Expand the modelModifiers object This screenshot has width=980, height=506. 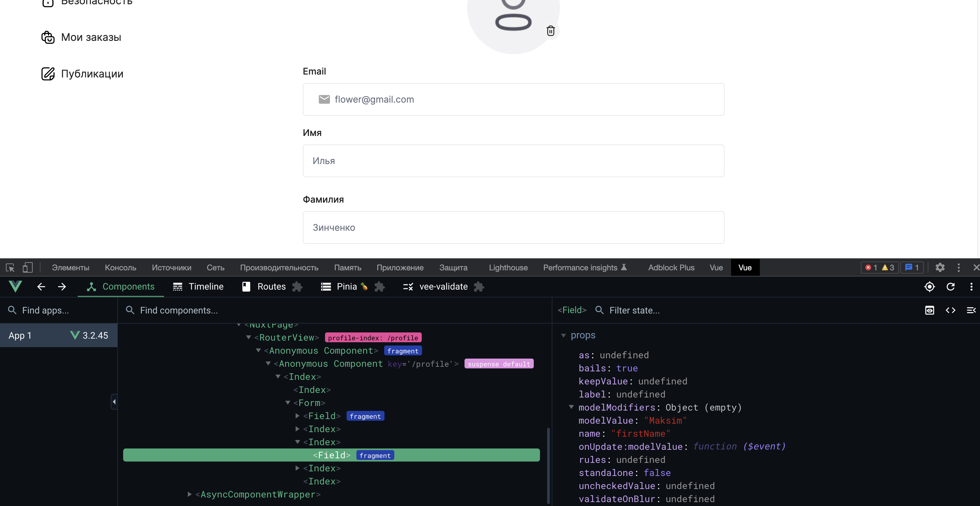coord(571,407)
